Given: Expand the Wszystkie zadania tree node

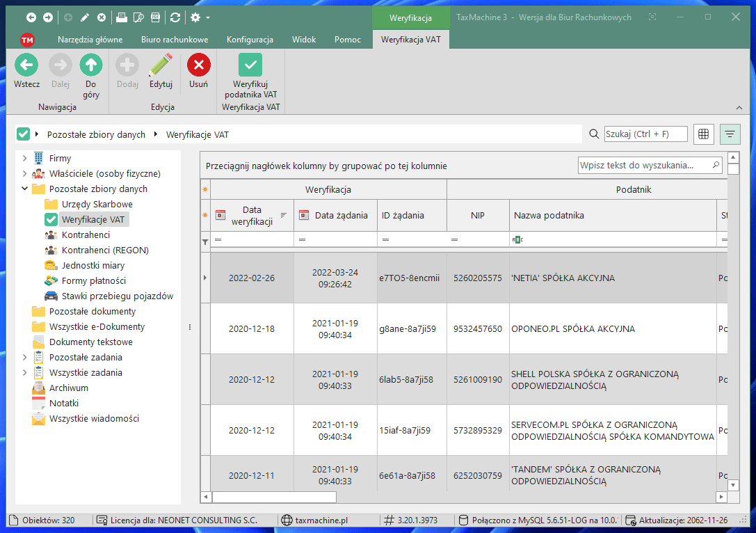Looking at the screenshot, I should pos(25,373).
